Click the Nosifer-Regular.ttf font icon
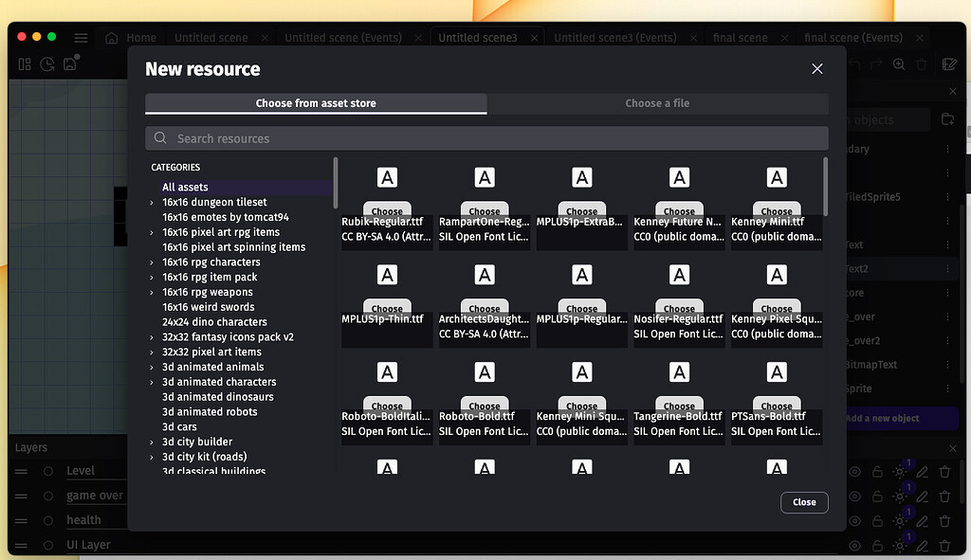The width and height of the screenshot is (971, 560). tap(679, 275)
